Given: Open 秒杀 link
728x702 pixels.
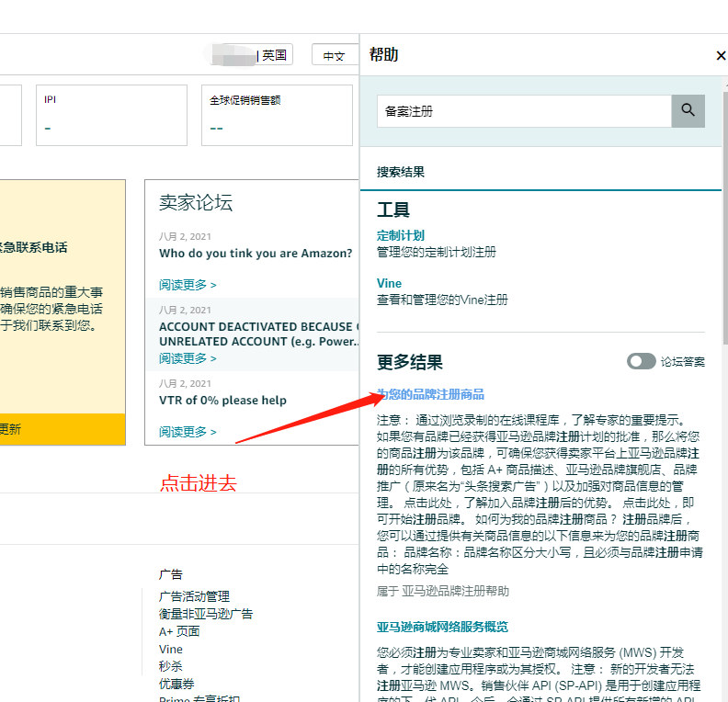Looking at the screenshot, I should (x=170, y=666).
